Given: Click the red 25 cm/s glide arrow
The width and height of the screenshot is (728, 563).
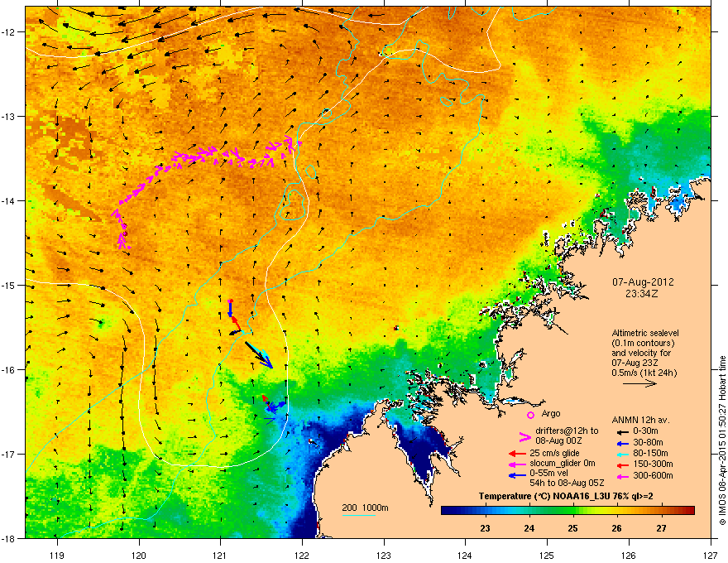Looking at the screenshot, I should tap(517, 454).
